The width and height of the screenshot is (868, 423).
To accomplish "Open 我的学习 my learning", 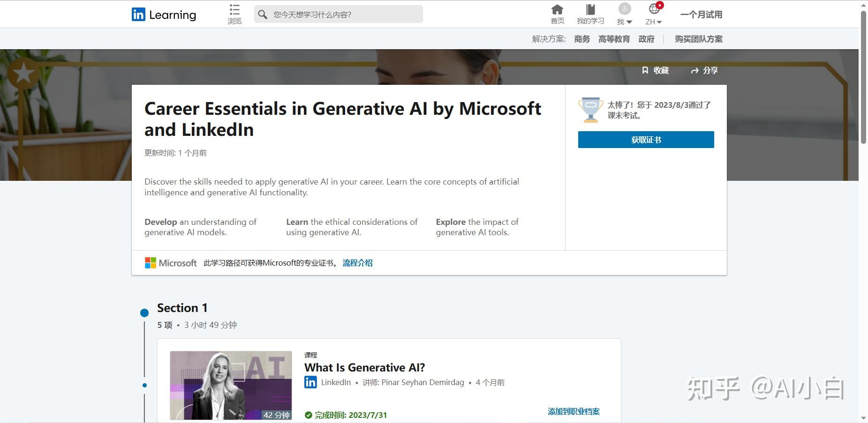I will [590, 13].
